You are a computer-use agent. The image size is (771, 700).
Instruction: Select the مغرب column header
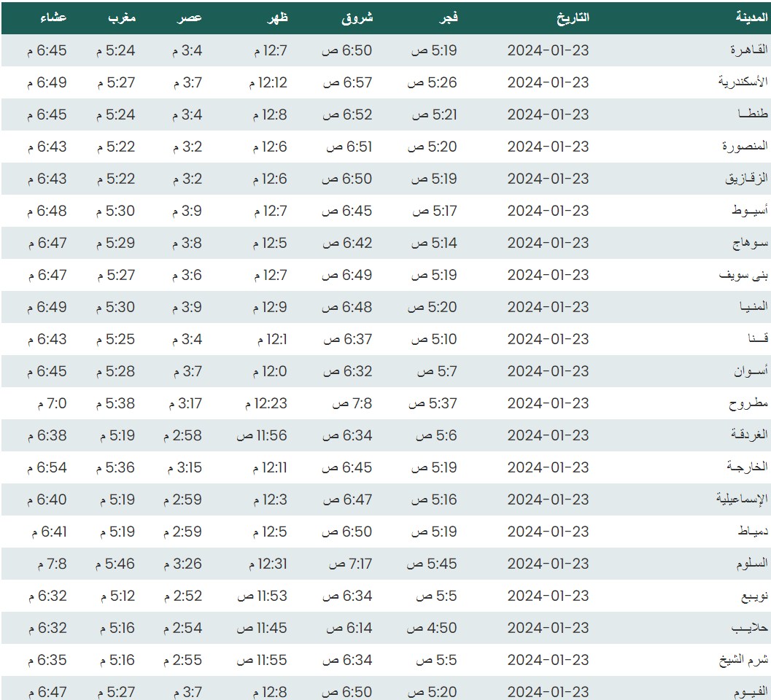(121, 18)
